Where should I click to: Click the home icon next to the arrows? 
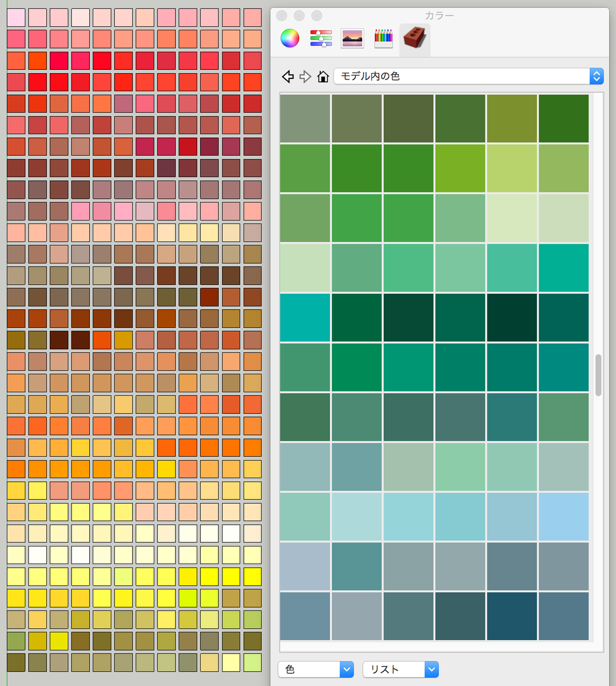tap(323, 76)
